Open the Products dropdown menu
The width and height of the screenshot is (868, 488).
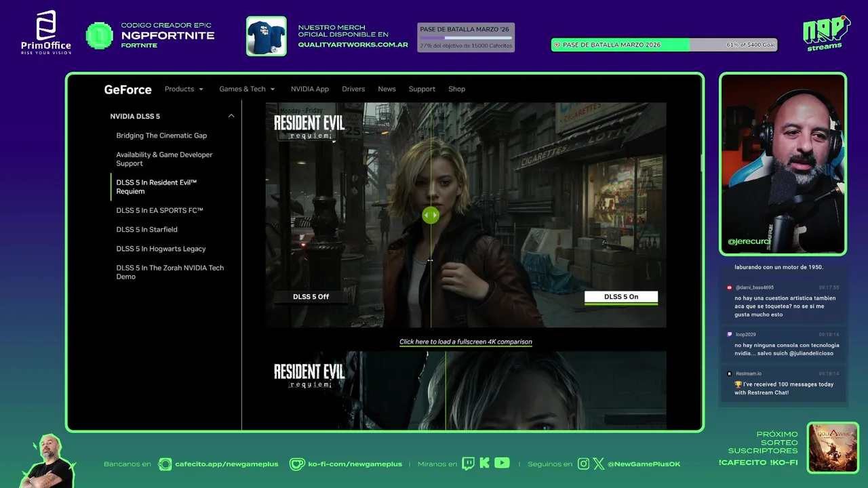click(x=184, y=89)
